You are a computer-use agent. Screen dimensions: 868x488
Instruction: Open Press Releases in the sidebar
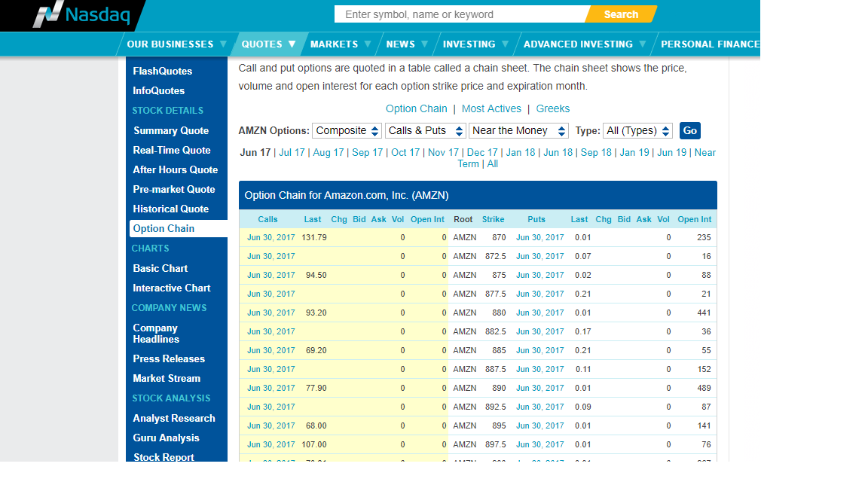(x=169, y=359)
